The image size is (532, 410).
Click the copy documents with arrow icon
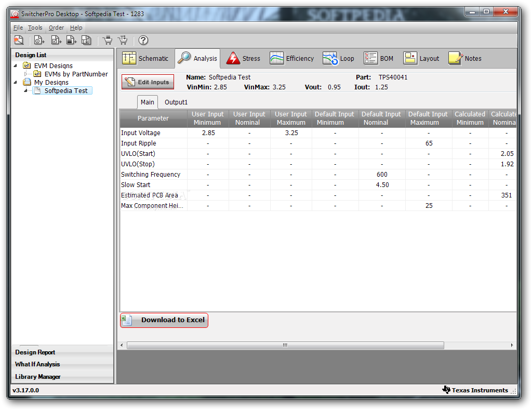click(86, 40)
